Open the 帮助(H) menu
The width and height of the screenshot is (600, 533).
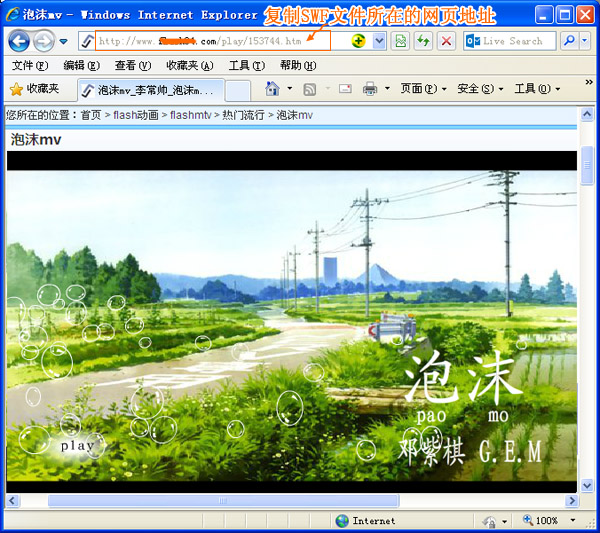click(298, 66)
